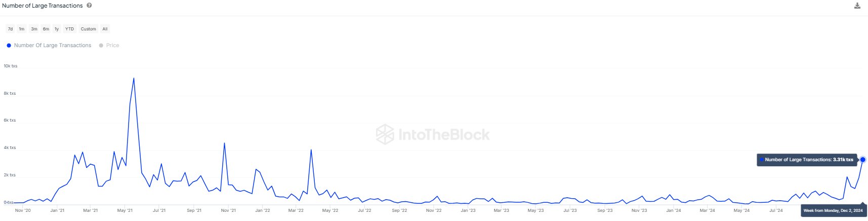Screen dimensions: 868x221
Task: Click the 3.31k txs tooltip
Action: pyautogui.click(x=807, y=160)
